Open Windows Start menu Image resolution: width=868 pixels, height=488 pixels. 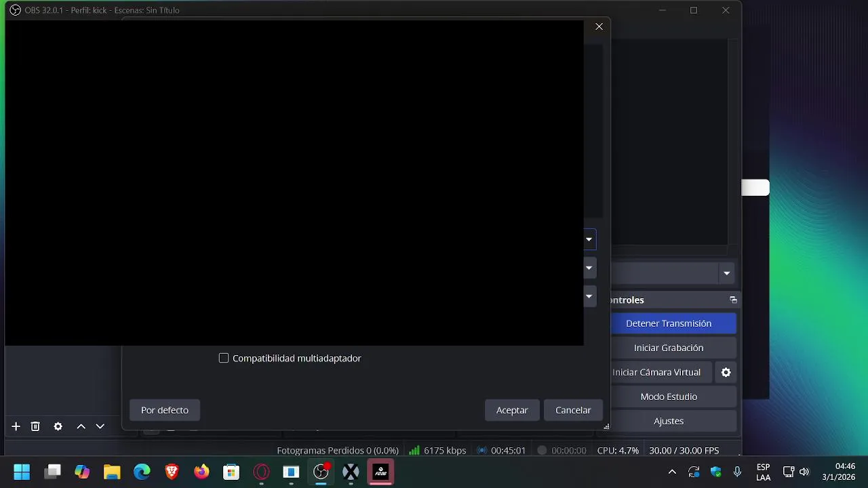point(22,472)
